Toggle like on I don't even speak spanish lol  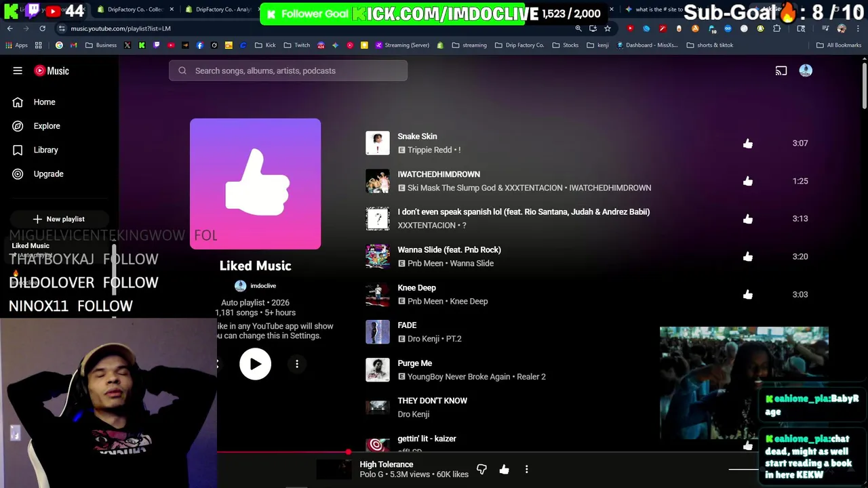click(x=747, y=219)
